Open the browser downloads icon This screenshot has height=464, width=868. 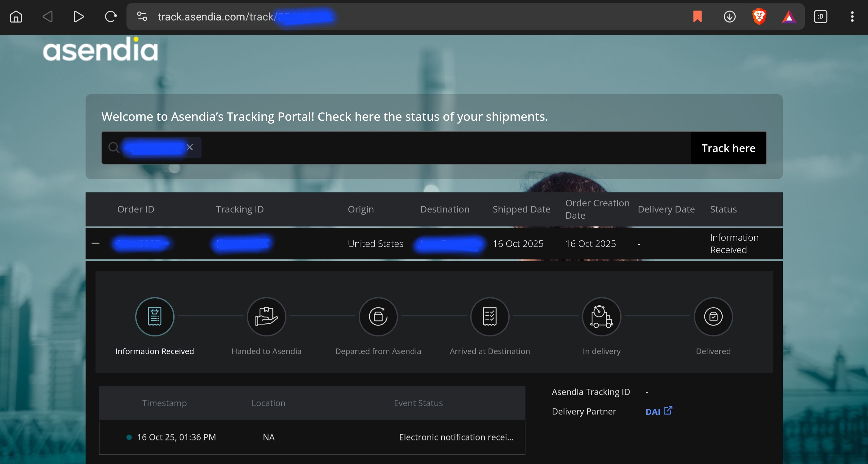[x=729, y=16]
